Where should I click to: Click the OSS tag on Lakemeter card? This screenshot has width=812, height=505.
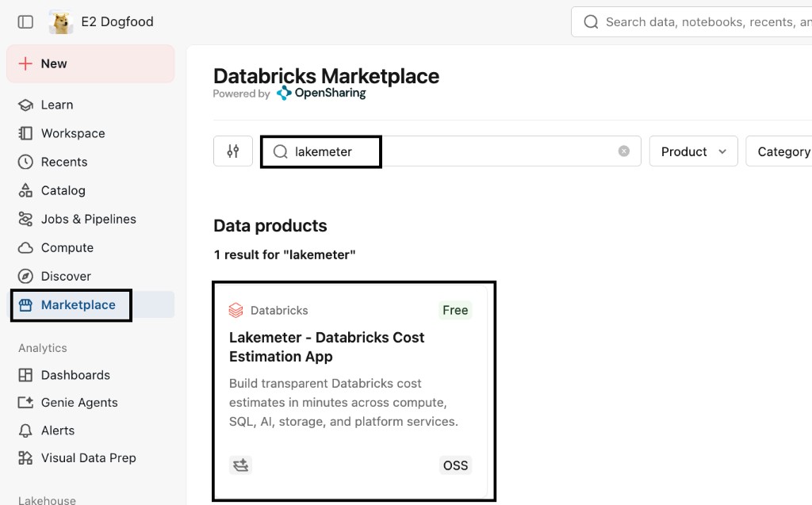(x=455, y=465)
